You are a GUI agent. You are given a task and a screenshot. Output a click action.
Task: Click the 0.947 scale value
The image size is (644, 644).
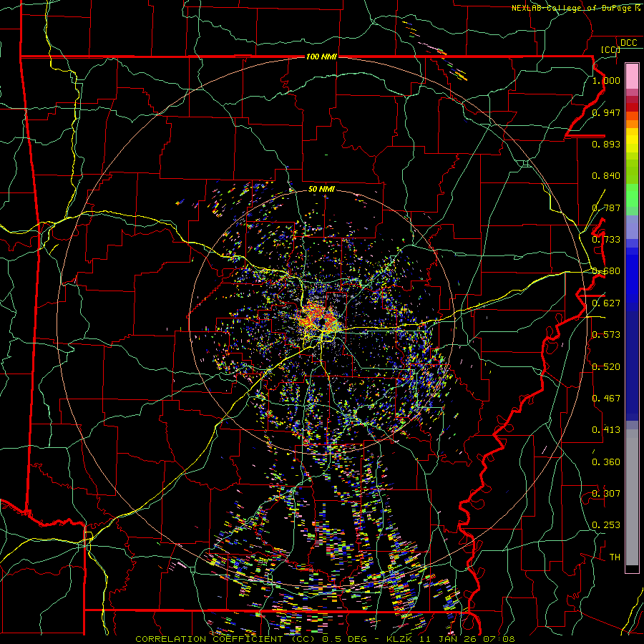point(606,112)
